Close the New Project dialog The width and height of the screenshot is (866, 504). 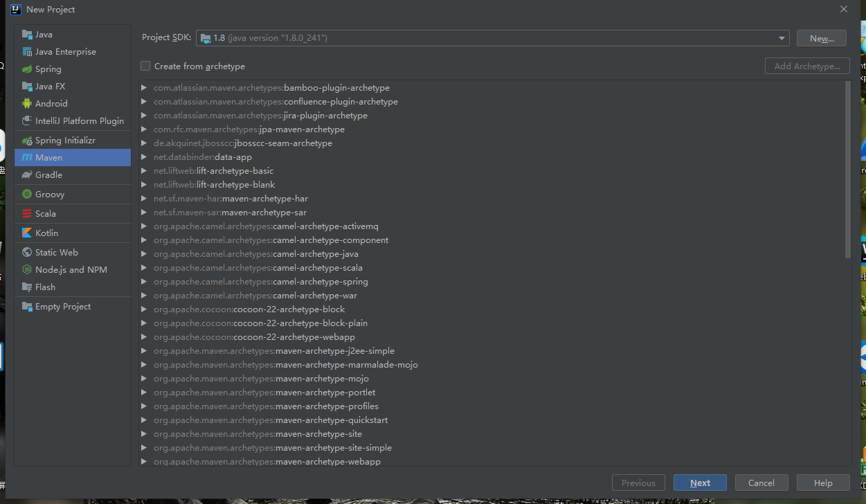pos(843,9)
